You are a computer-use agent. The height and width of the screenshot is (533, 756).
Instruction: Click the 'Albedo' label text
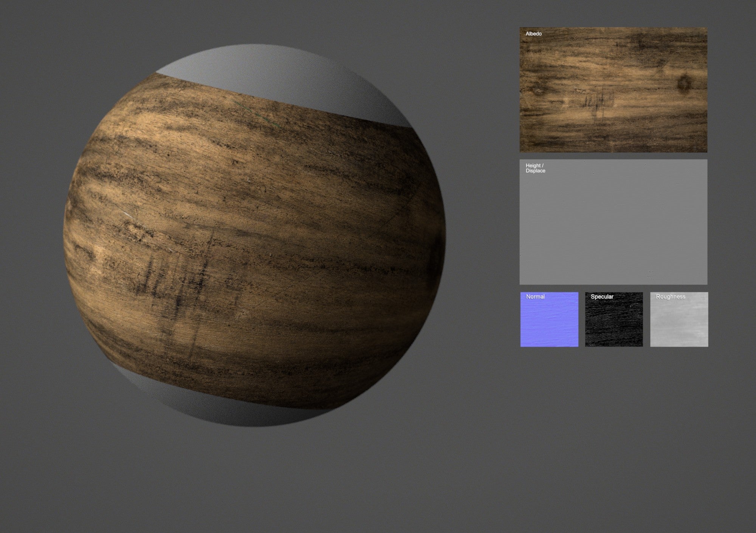[533, 34]
